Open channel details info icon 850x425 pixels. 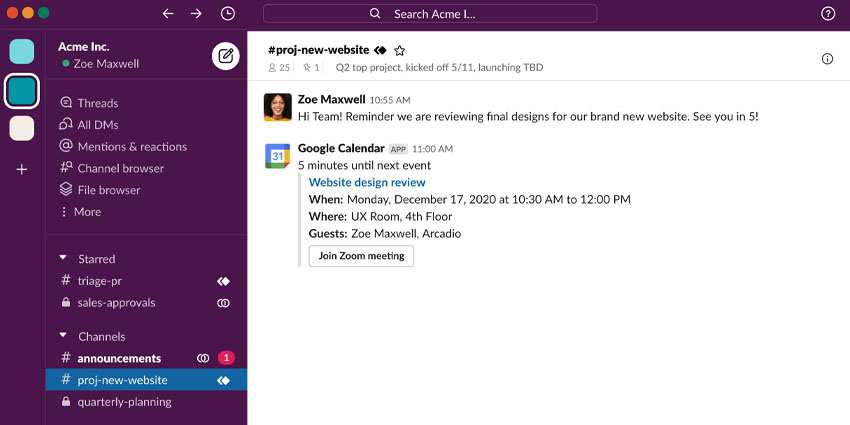pyautogui.click(x=827, y=59)
